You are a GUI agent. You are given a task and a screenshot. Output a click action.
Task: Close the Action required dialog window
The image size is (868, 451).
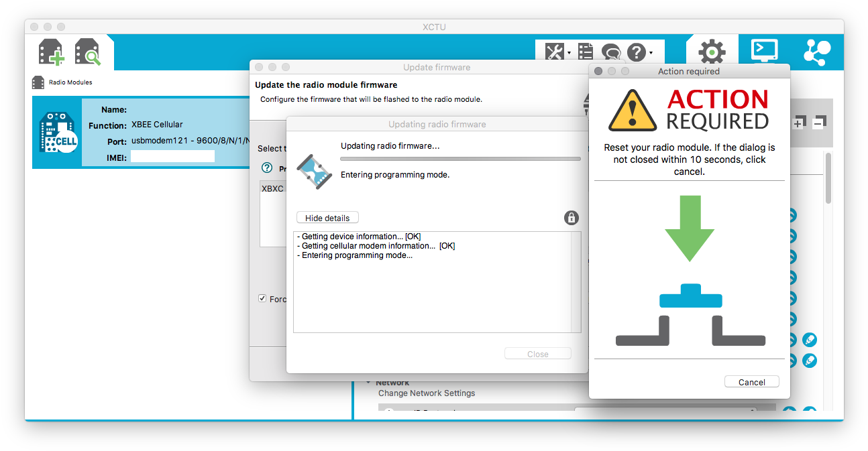[x=598, y=71]
